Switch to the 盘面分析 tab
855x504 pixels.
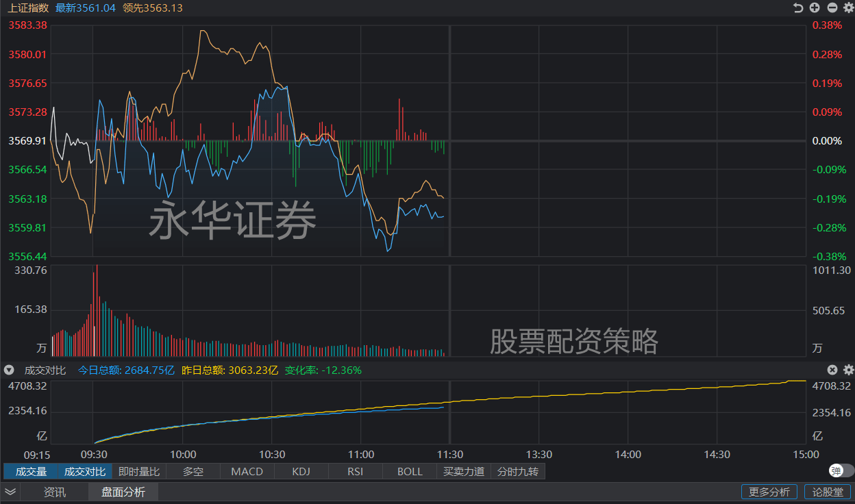pyautogui.click(x=123, y=492)
